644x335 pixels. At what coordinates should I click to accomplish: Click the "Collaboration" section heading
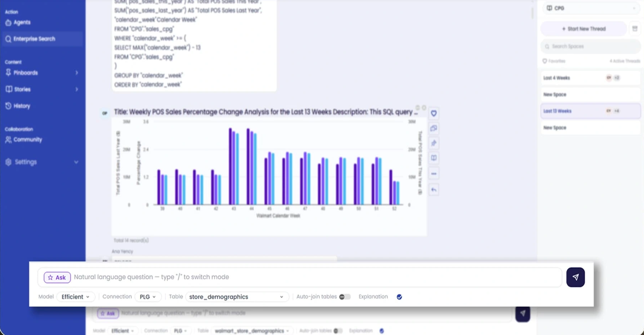pyautogui.click(x=19, y=129)
